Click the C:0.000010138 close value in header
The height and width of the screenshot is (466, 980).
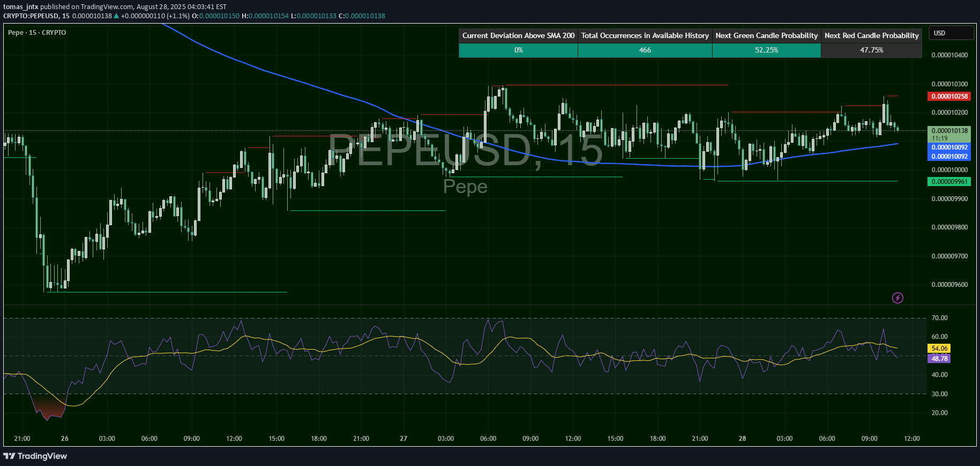[362, 16]
